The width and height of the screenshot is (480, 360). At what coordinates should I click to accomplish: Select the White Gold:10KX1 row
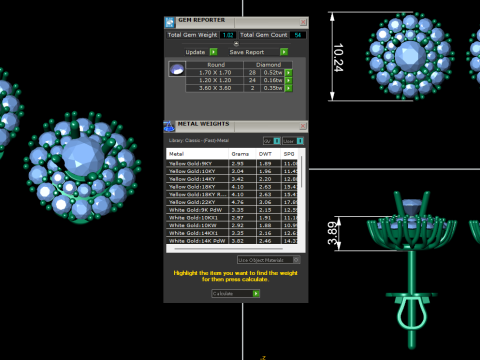pos(232,218)
